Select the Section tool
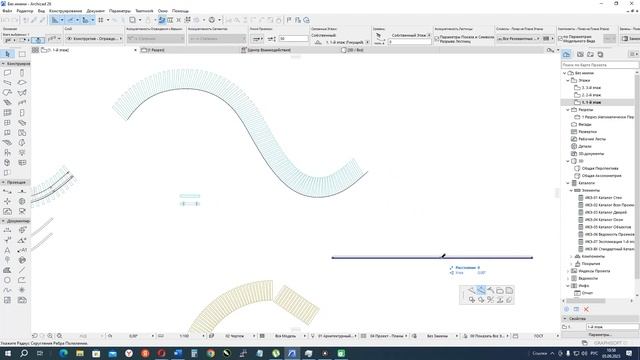The height and width of the screenshot is (360, 640). 7,191
